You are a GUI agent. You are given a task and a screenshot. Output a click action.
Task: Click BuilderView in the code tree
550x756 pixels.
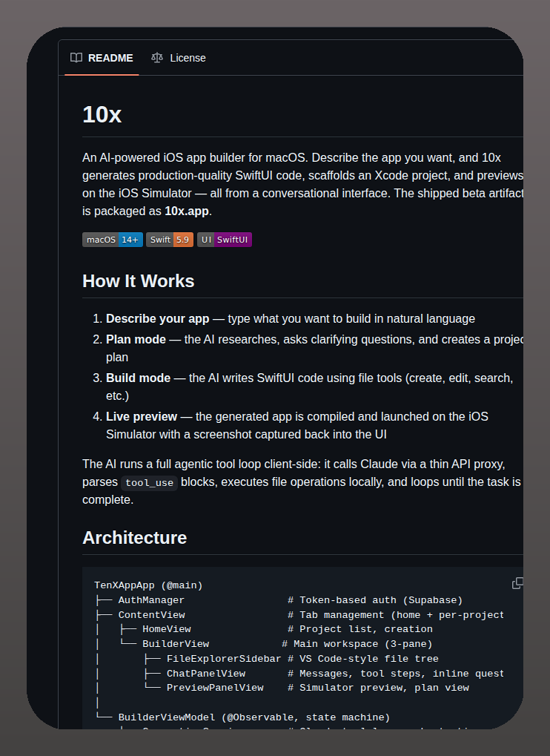pos(176,644)
